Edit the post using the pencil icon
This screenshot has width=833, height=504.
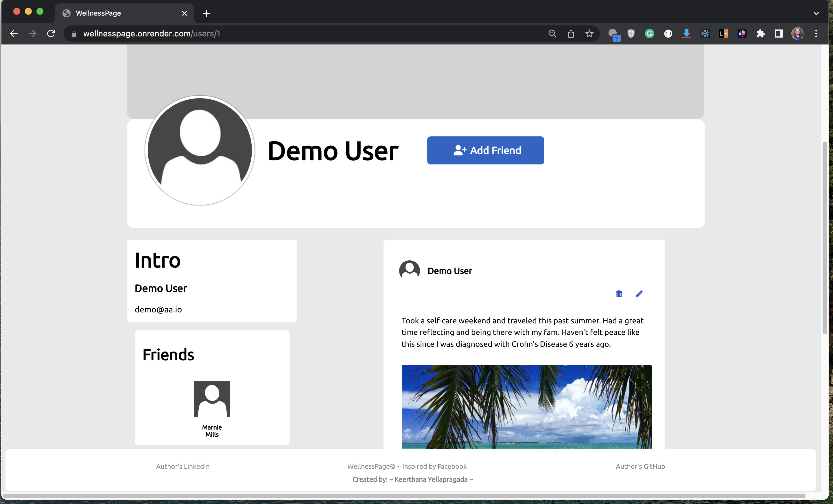(x=639, y=294)
